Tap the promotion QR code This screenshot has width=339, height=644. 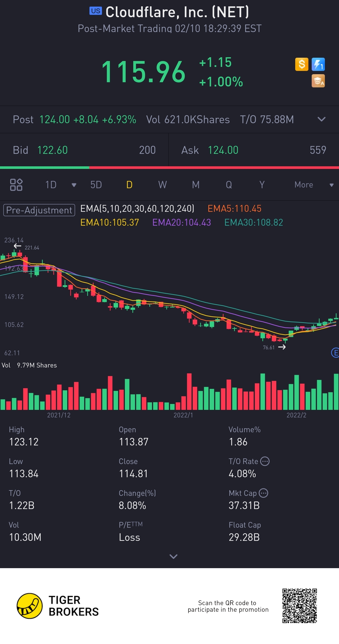coord(299,606)
